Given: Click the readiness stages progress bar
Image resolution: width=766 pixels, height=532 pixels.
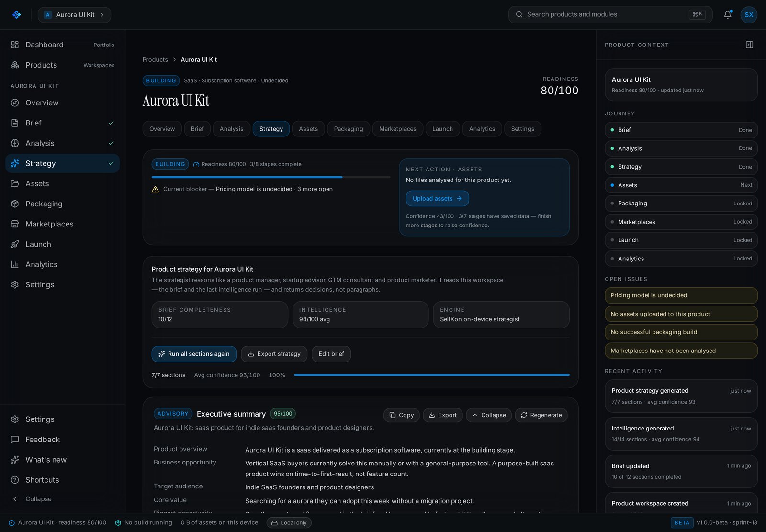Looking at the screenshot, I should click(271, 177).
